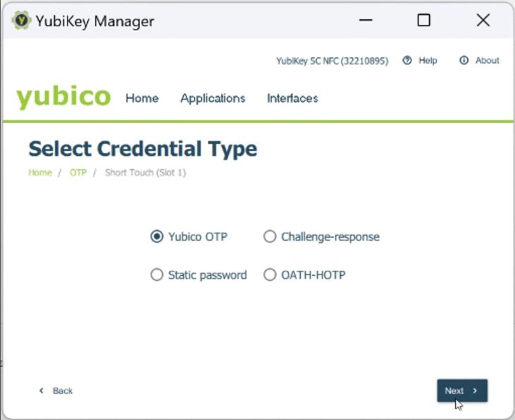Open the About link text
This screenshot has width=515, height=420.
click(x=487, y=61)
